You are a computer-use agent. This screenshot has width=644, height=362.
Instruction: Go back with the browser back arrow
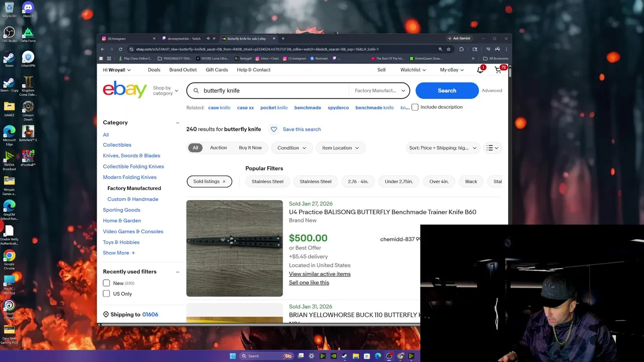click(x=102, y=49)
